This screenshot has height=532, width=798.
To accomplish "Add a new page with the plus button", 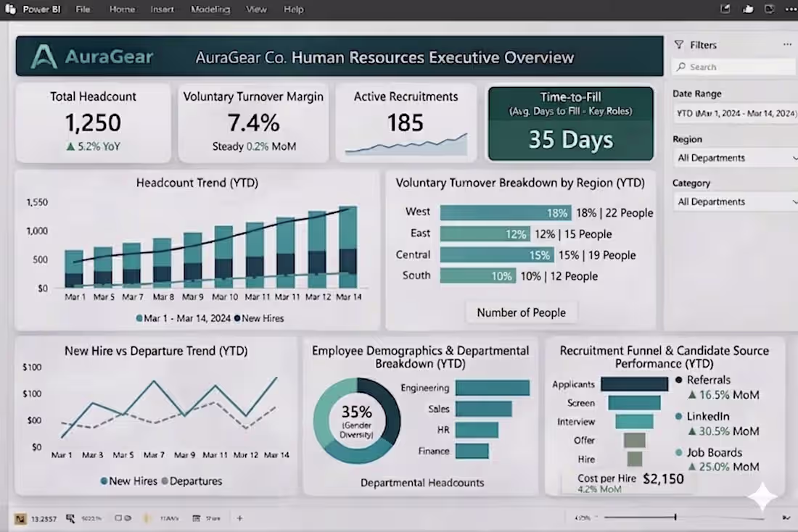I will (239, 518).
